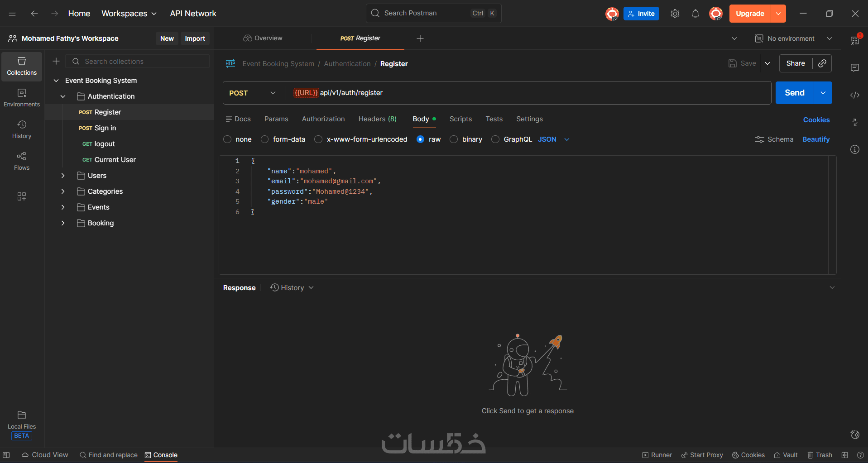Open the POST method dropdown

click(x=252, y=93)
